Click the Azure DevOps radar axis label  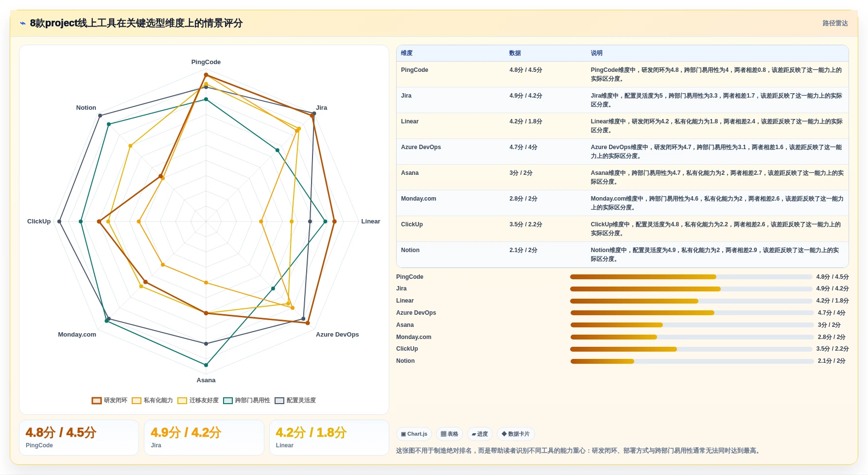tap(337, 335)
